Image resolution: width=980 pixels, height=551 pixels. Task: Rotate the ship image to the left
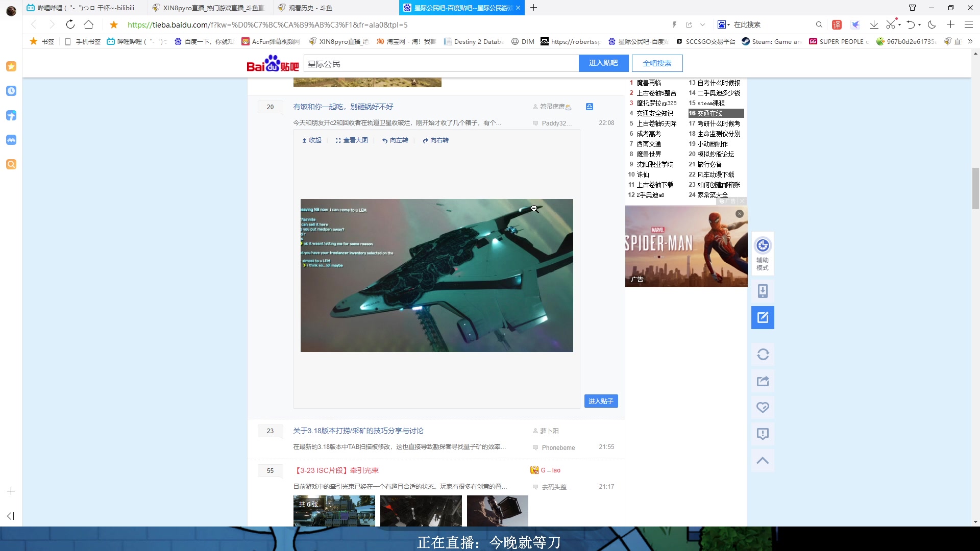[395, 140]
